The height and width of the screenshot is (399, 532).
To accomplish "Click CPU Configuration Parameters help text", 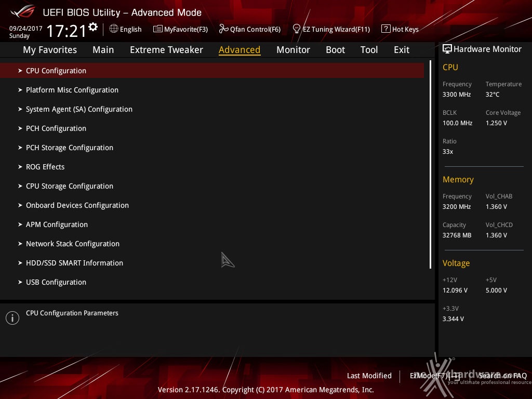I will pos(72,313).
